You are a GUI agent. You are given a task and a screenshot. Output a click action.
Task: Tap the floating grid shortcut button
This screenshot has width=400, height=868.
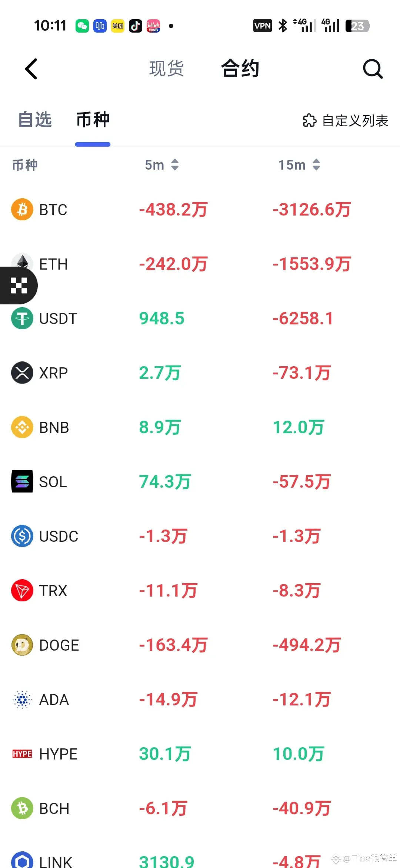point(19,286)
